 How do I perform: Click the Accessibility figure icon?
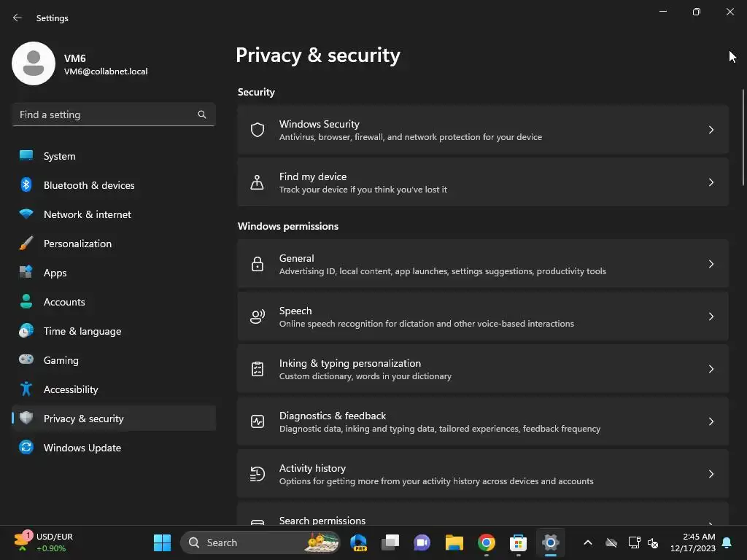26,389
